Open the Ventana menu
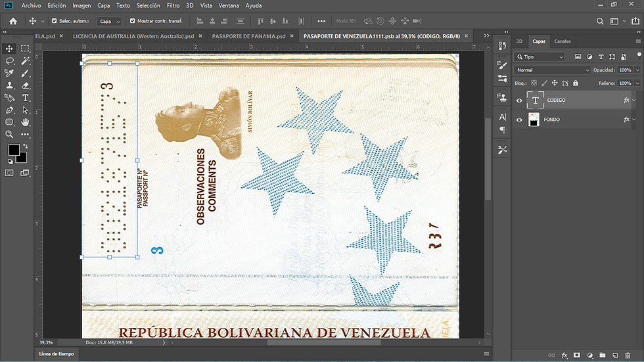 (229, 5)
